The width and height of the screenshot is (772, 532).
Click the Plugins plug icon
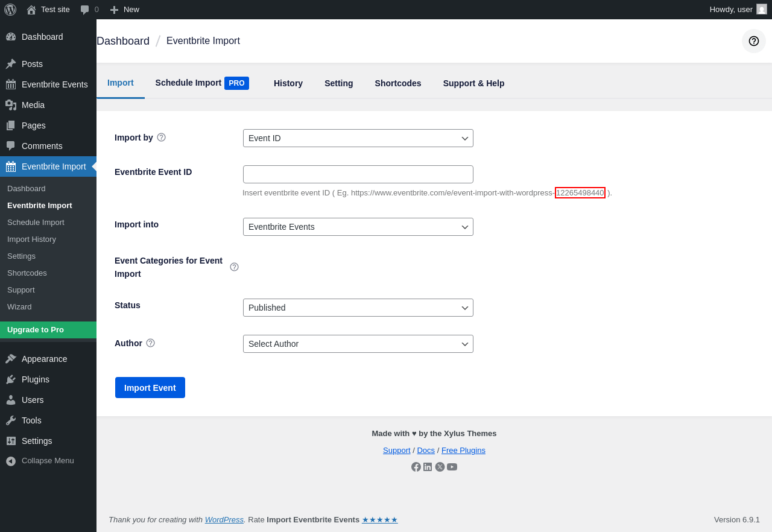coord(11,379)
